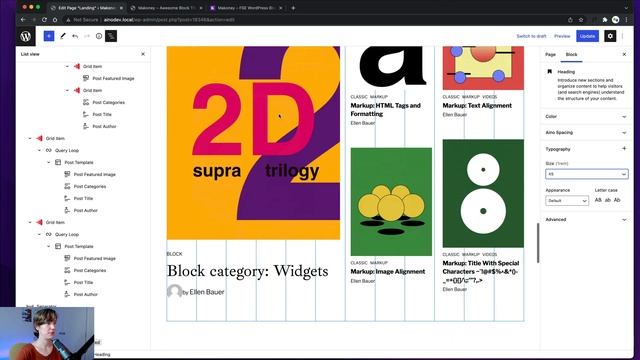Click Markup: HTML Tags and Formatting title
The image size is (640, 360).
click(x=385, y=109)
